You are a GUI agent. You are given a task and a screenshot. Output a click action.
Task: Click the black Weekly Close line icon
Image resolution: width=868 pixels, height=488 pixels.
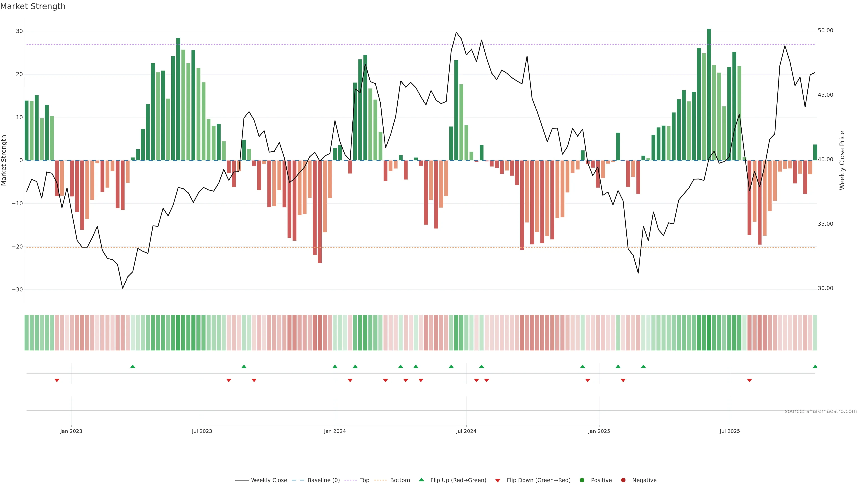[242, 480]
